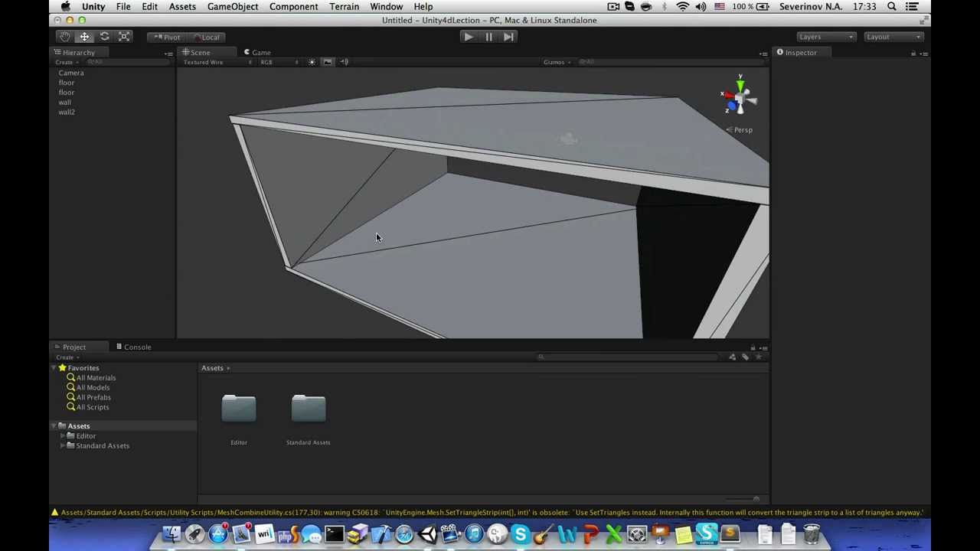
Task: Open Hierarchy Create dropdown
Action: [66, 62]
